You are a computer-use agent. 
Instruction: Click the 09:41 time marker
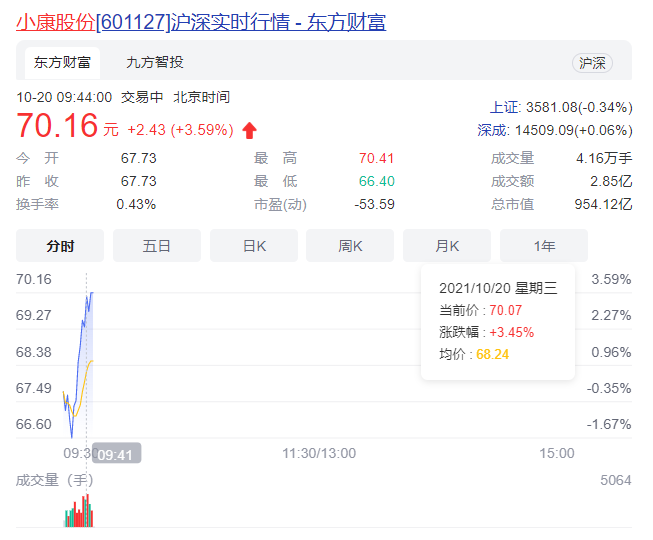click(x=116, y=453)
